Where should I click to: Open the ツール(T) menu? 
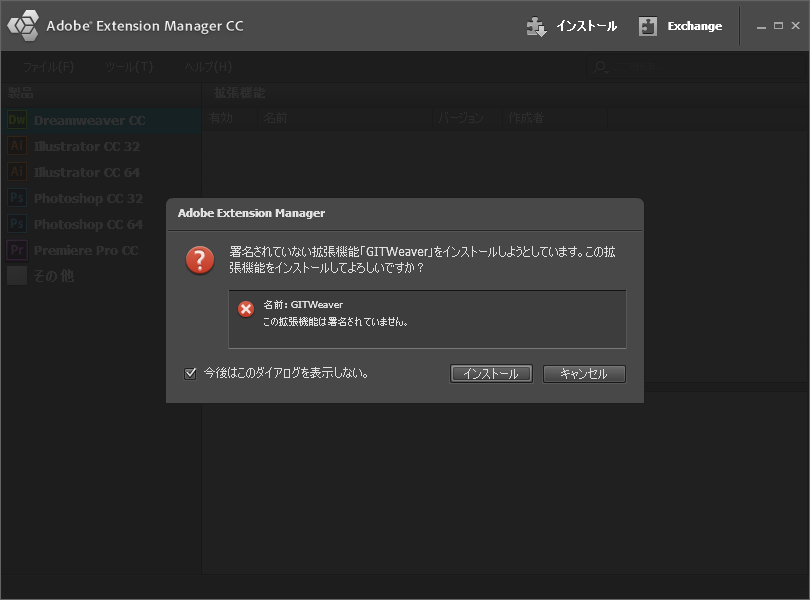pos(129,67)
